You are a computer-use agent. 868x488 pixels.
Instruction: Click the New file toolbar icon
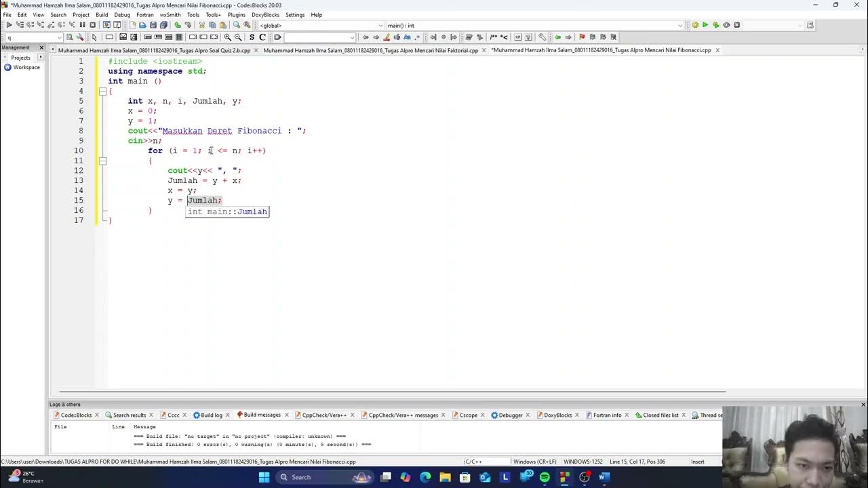132,25
